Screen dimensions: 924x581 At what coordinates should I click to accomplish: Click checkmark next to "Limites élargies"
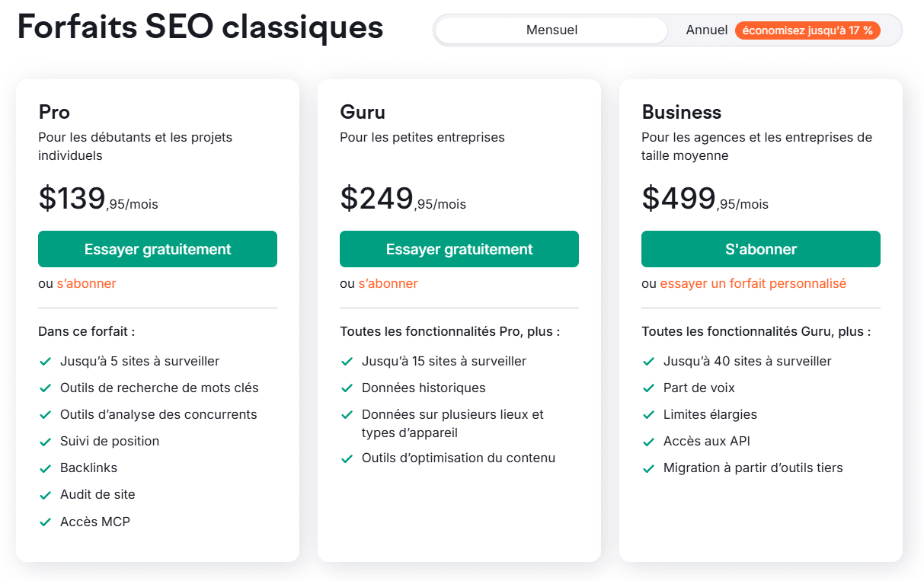point(648,415)
